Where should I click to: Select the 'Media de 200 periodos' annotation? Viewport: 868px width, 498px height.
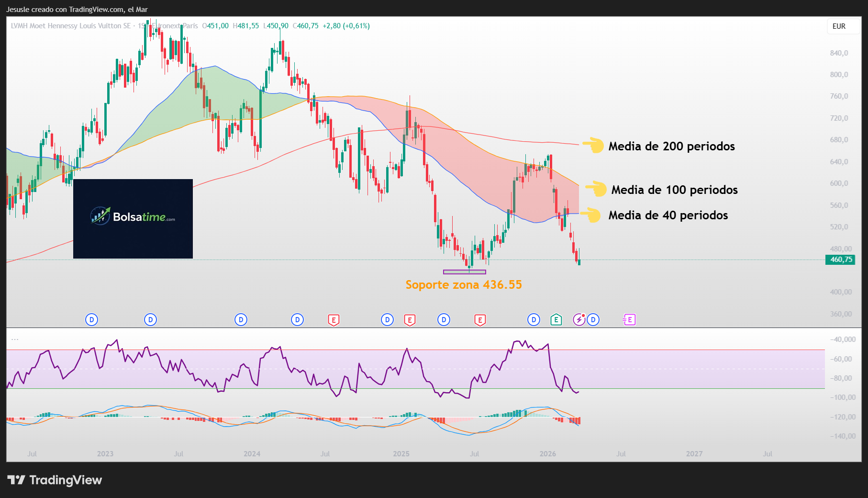click(671, 147)
